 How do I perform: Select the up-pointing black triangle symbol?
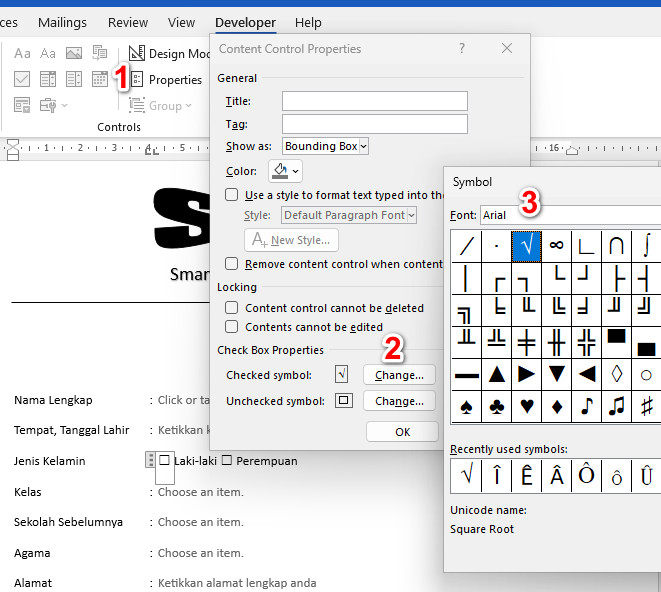[497, 375]
